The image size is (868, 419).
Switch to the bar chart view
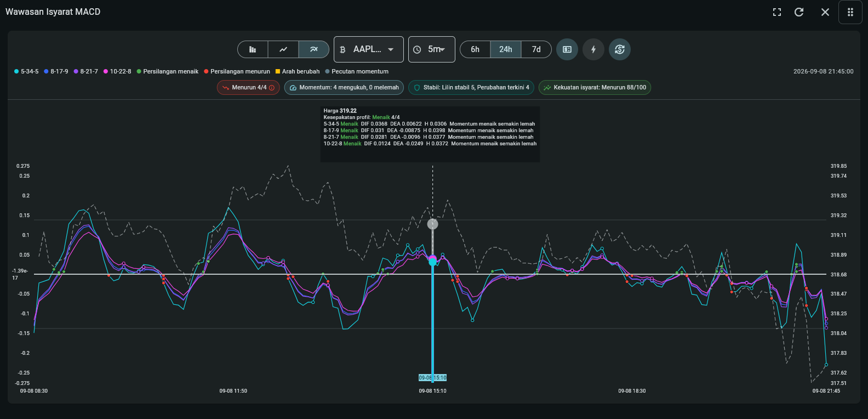(x=253, y=49)
